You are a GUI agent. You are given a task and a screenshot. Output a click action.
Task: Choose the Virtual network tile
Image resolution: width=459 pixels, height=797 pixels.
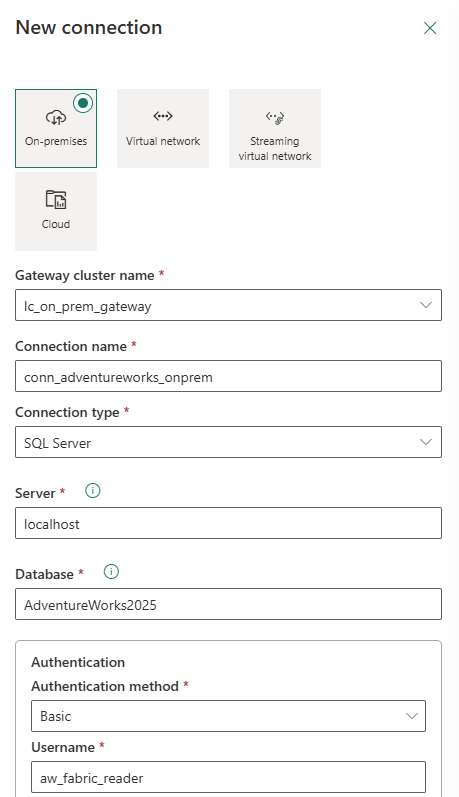(x=163, y=129)
